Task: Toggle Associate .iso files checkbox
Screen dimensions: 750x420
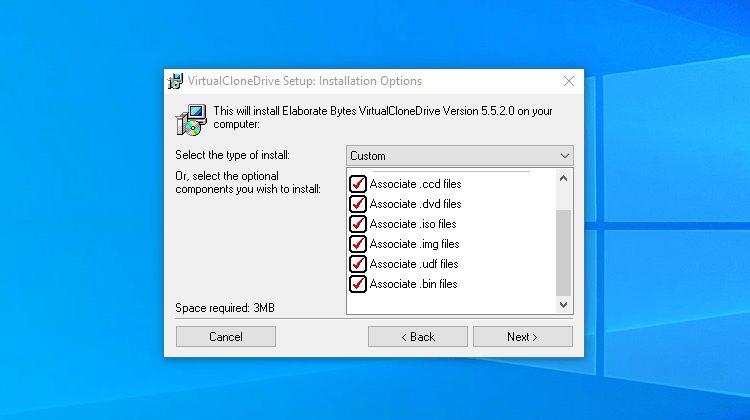Action: tap(358, 224)
